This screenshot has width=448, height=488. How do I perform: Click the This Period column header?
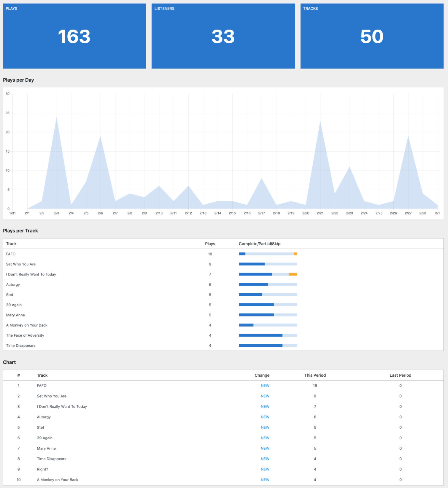tap(315, 375)
